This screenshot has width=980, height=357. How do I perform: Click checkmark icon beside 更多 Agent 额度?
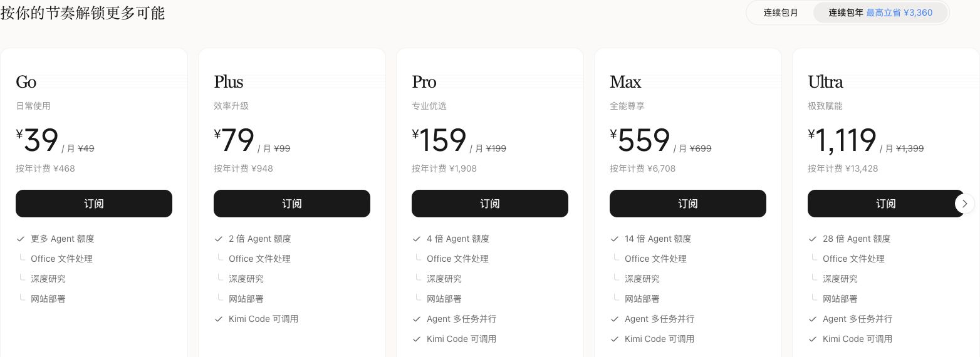click(x=21, y=239)
